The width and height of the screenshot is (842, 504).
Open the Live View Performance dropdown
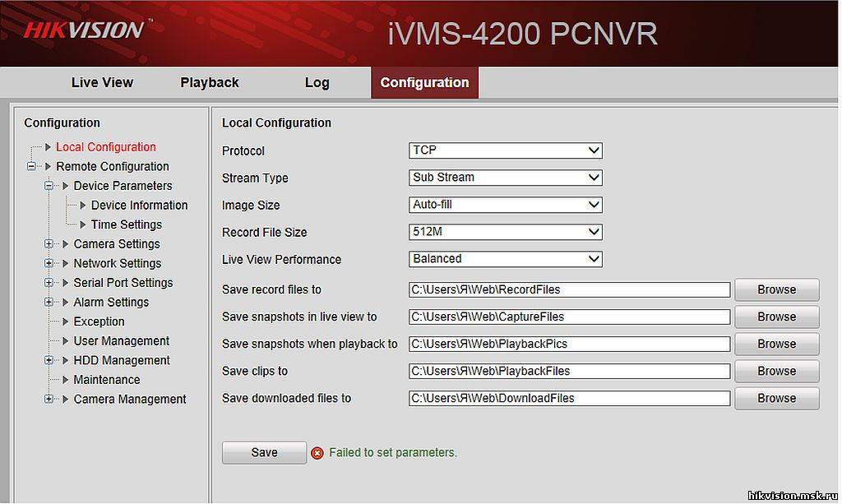[x=506, y=259]
